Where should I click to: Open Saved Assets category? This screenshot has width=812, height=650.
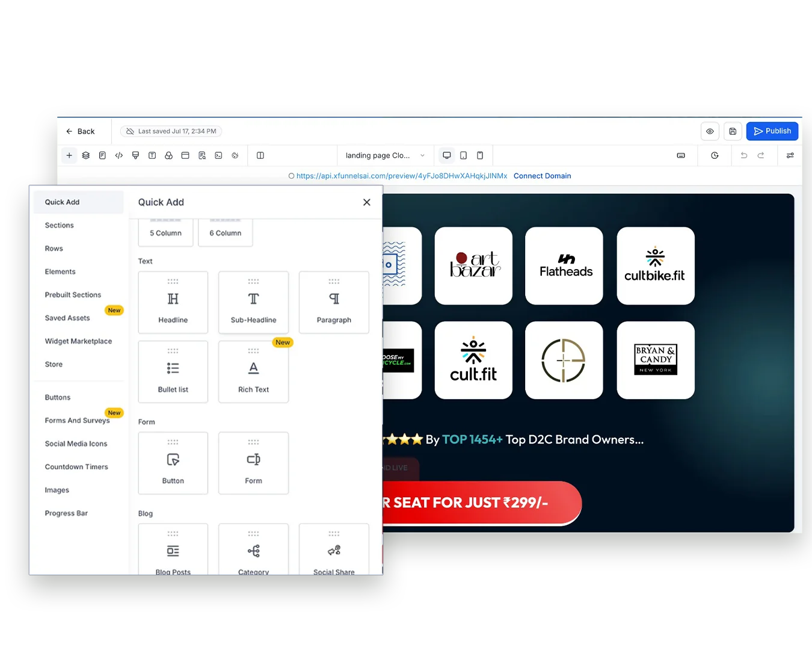click(x=67, y=318)
